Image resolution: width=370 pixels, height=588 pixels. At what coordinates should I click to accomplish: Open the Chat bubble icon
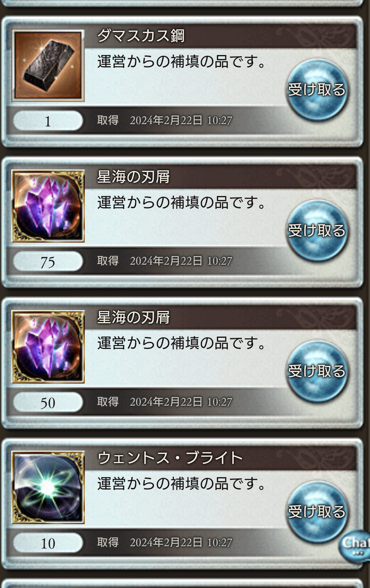pyautogui.click(x=355, y=545)
